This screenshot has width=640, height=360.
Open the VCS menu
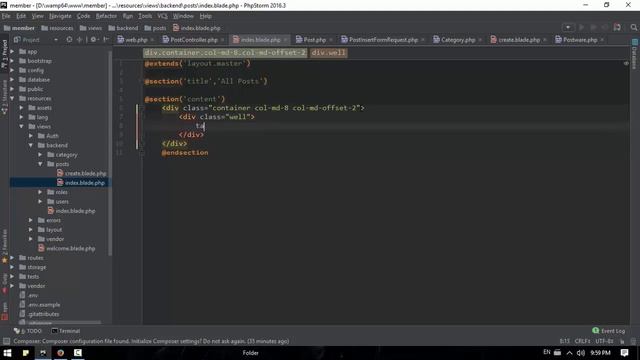(162, 16)
